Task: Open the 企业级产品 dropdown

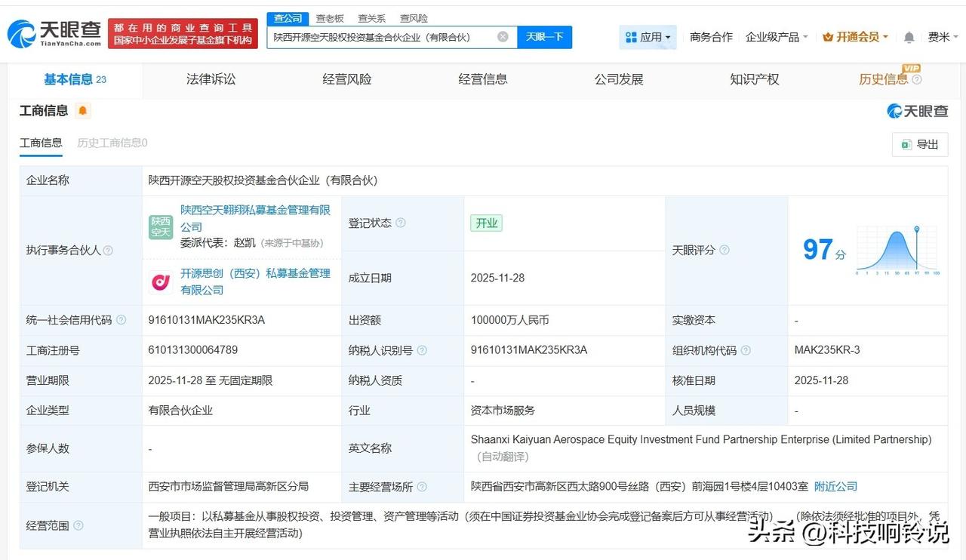Action: (774, 36)
